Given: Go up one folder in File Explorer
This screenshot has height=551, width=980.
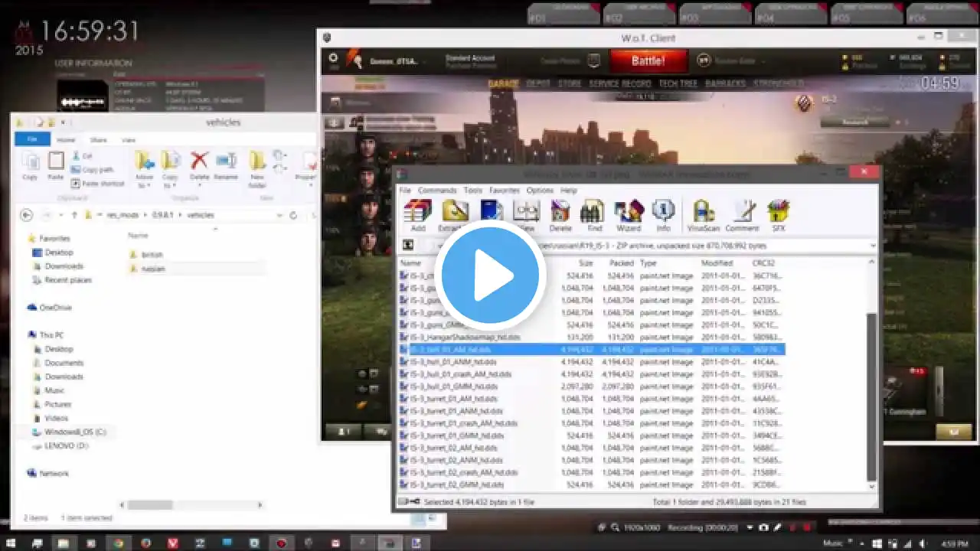Looking at the screenshot, I should click(73, 215).
